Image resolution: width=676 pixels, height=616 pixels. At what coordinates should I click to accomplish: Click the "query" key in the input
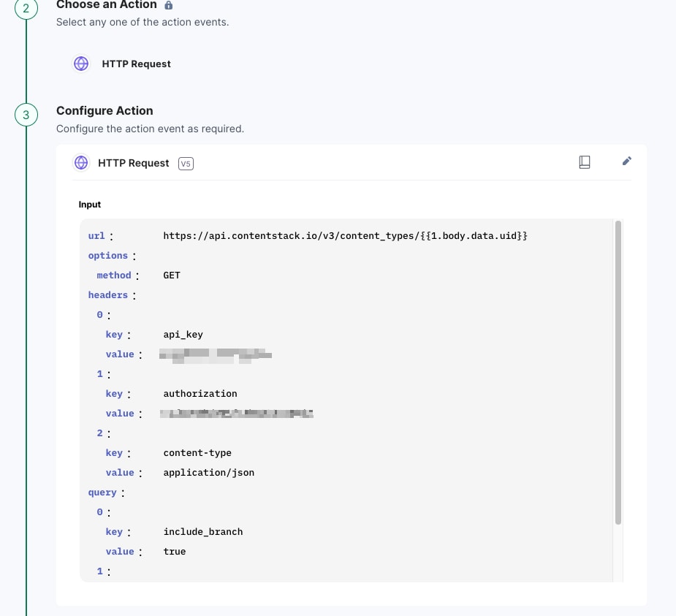(103, 493)
